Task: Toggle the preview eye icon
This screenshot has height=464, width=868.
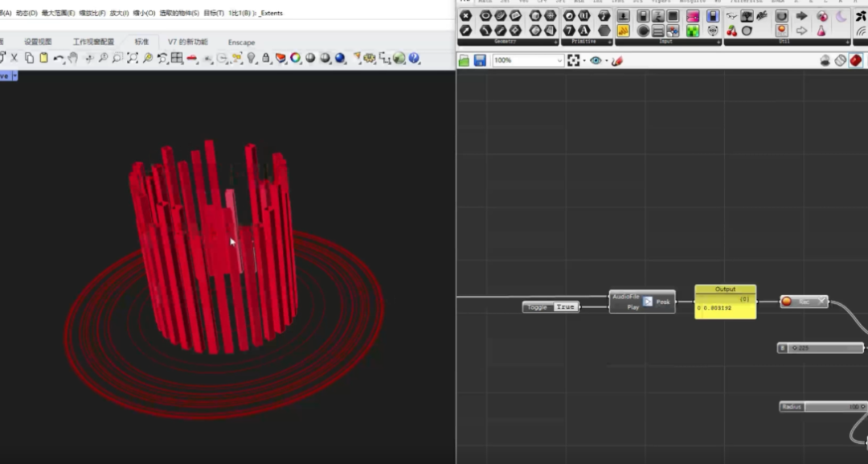Action: tap(596, 60)
